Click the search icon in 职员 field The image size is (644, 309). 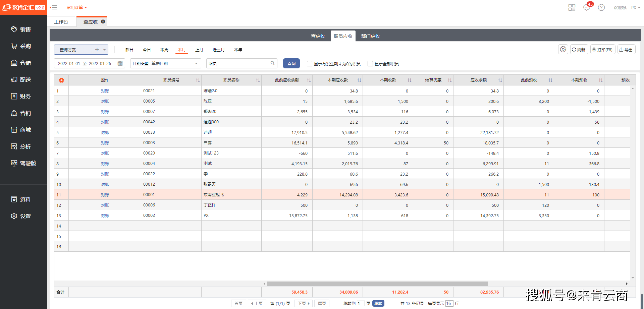[x=273, y=63]
